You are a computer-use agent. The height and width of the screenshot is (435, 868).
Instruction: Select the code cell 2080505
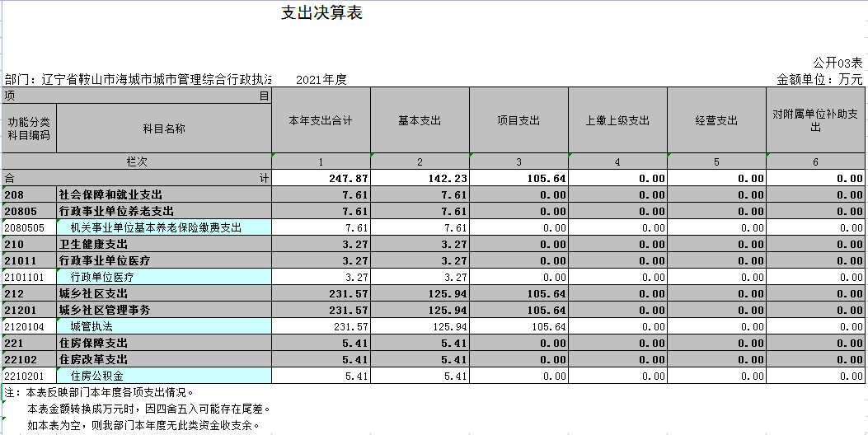coord(30,227)
